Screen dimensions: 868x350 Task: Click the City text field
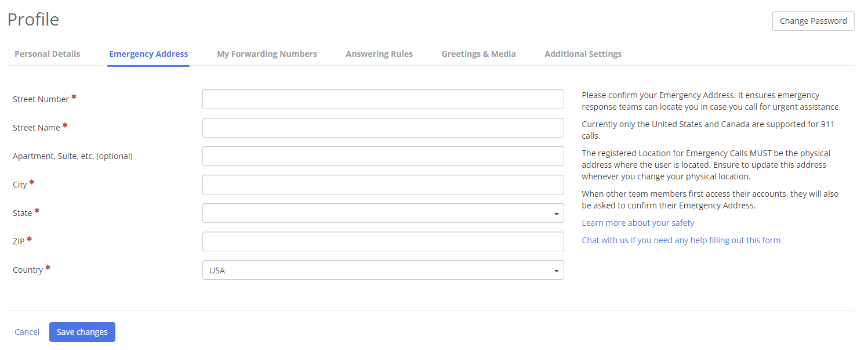383,185
